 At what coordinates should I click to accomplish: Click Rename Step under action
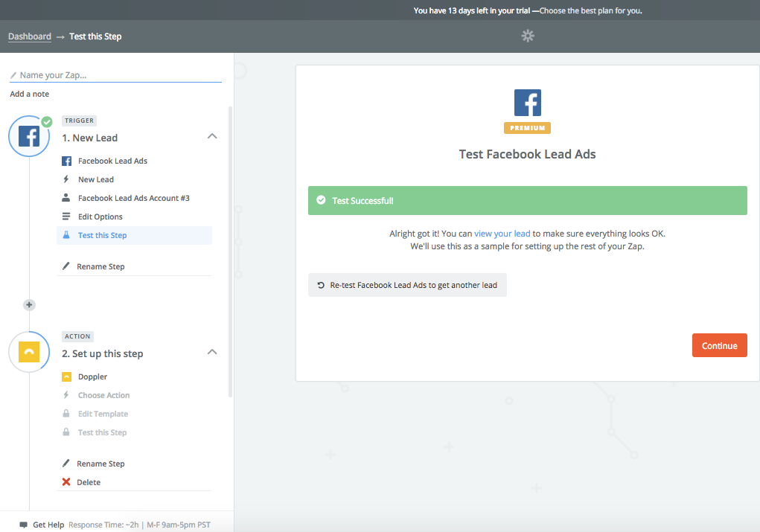click(x=100, y=464)
